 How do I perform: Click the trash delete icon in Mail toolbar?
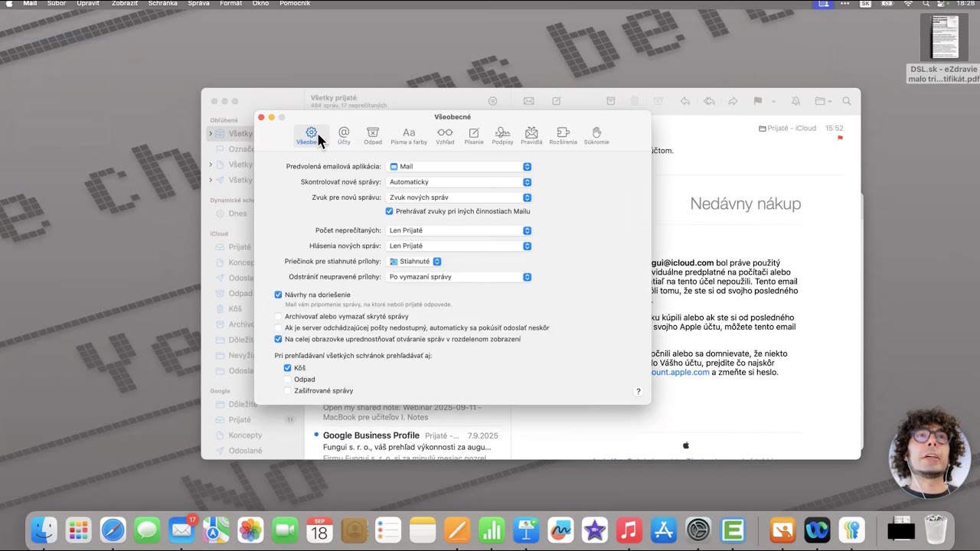tap(635, 101)
